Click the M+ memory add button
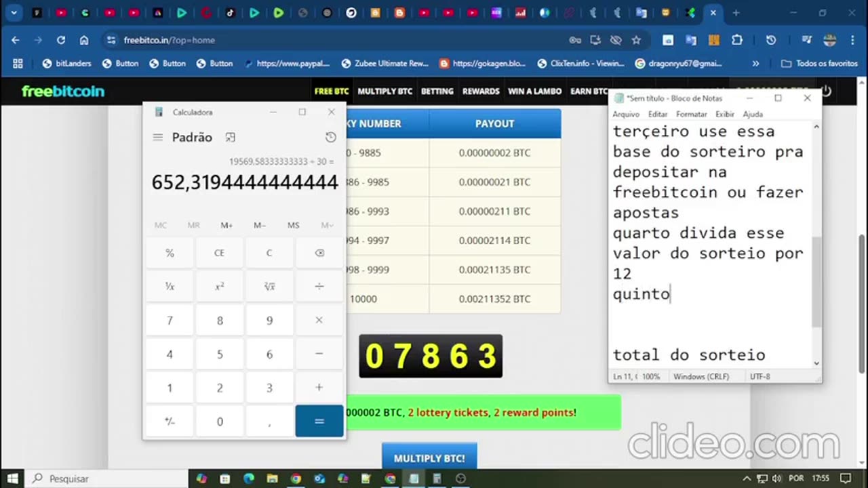The image size is (868, 488). (226, 225)
